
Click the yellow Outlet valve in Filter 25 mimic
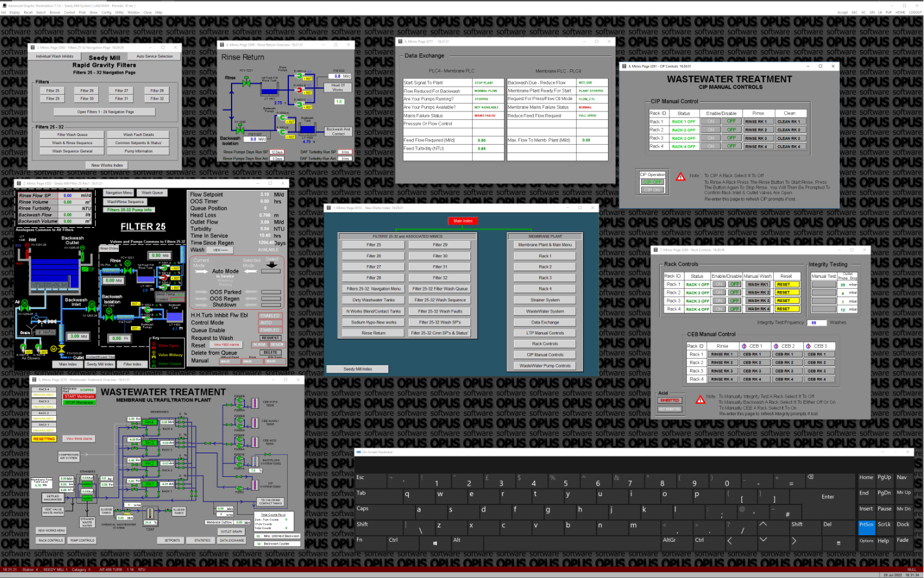59,349
